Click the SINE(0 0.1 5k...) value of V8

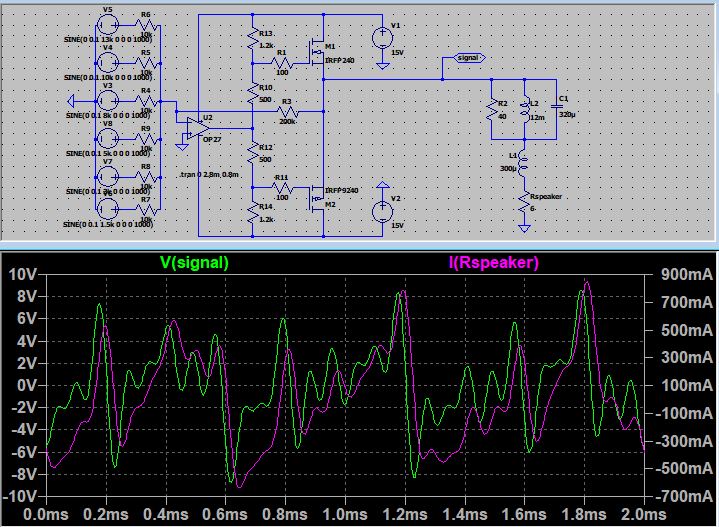pos(108,154)
